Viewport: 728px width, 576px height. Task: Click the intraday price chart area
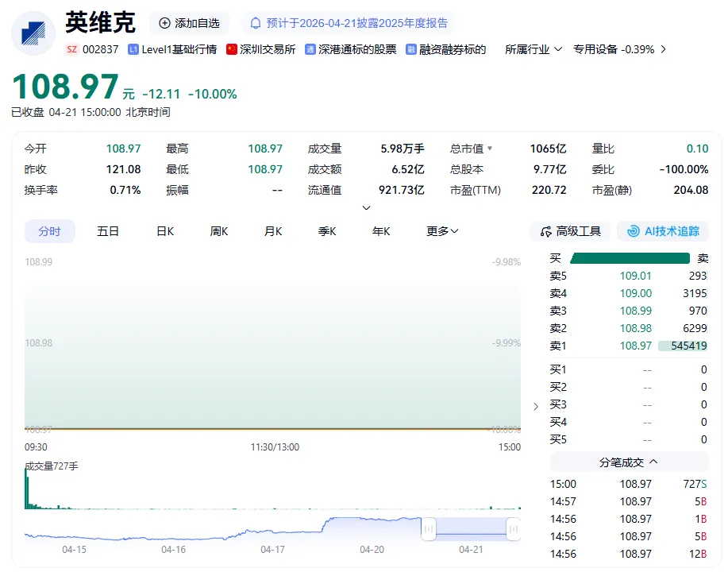(272, 344)
